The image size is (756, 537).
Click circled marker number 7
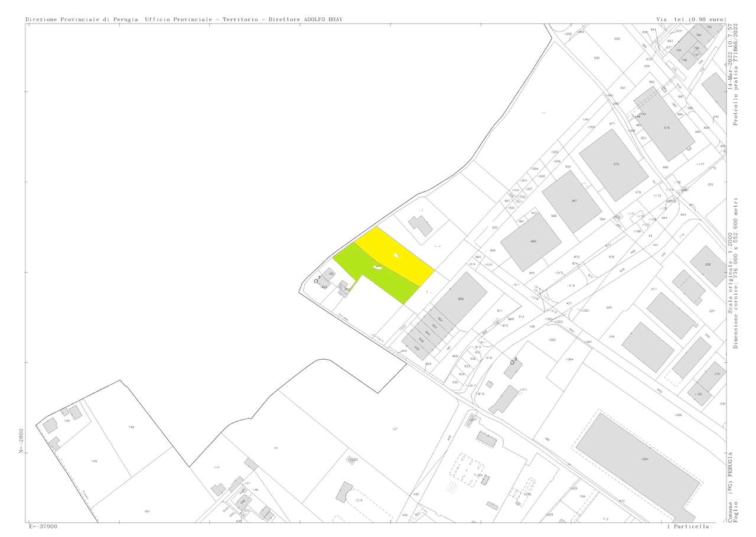tap(317, 281)
